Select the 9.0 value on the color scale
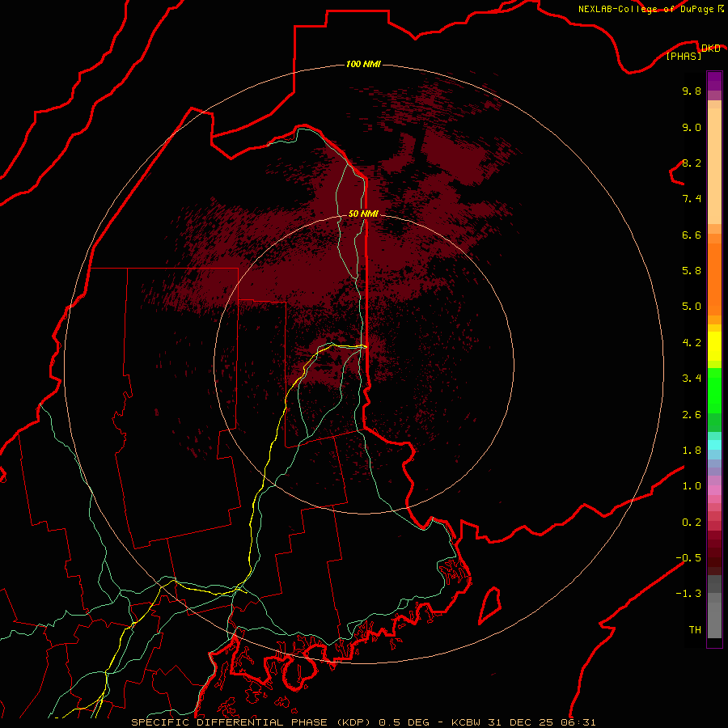Image resolution: width=728 pixels, height=728 pixels. click(x=692, y=127)
